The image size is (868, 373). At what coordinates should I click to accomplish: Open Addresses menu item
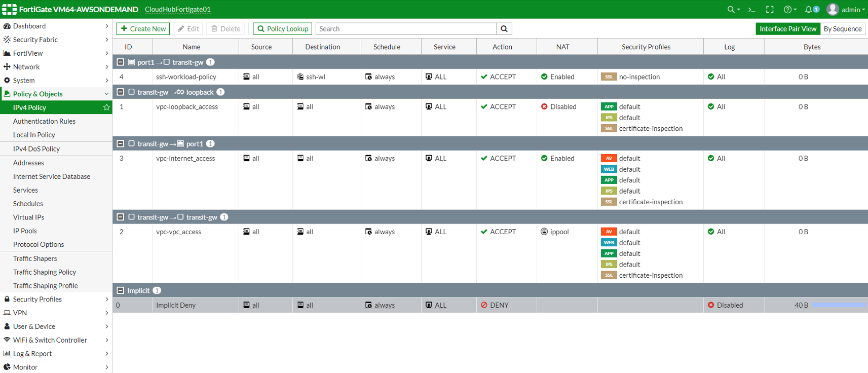(x=28, y=163)
